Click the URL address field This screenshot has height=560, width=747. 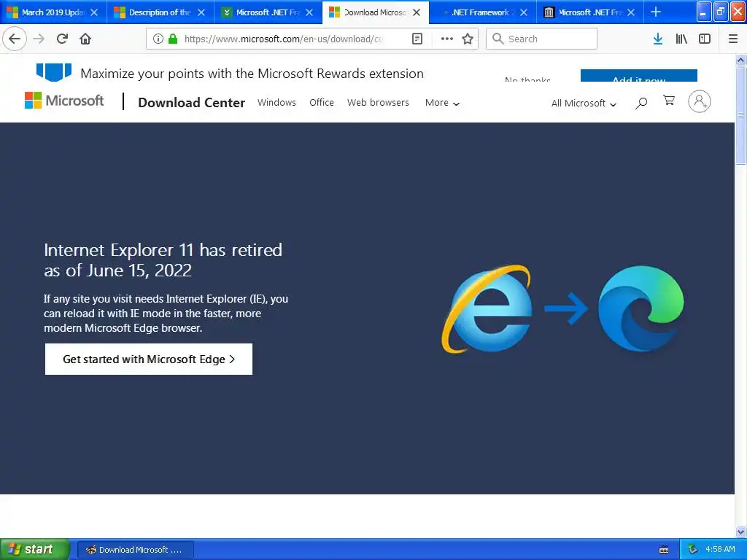[284, 39]
